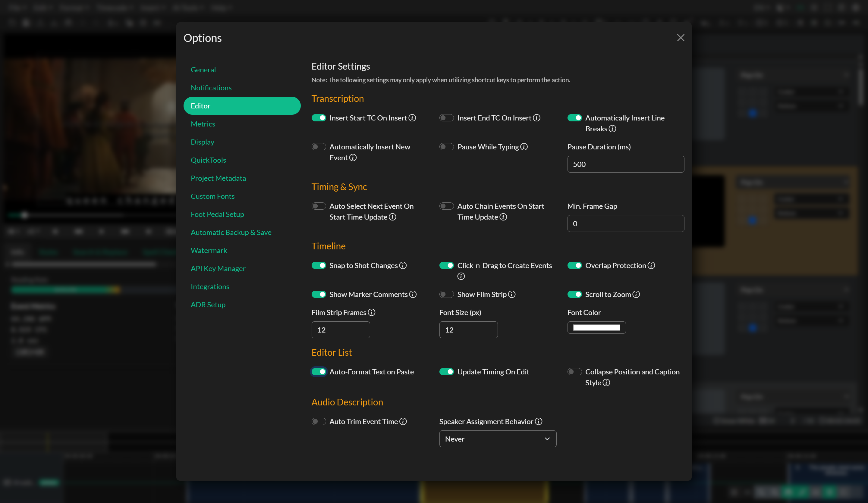868x503 pixels.
Task: Disable Overlap Protection toggle
Action: pos(574,265)
